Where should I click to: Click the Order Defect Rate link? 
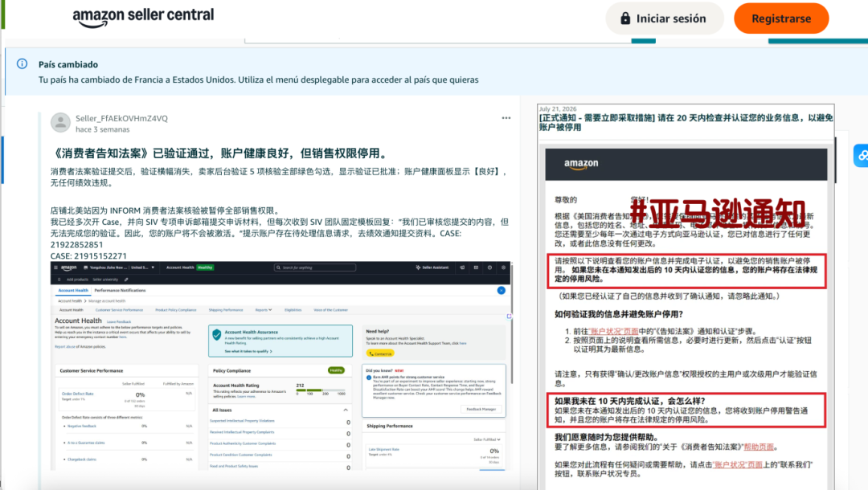tap(77, 394)
